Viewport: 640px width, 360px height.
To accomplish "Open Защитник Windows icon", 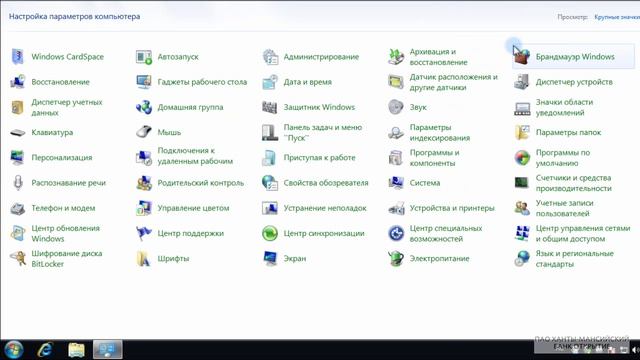I will [270, 107].
